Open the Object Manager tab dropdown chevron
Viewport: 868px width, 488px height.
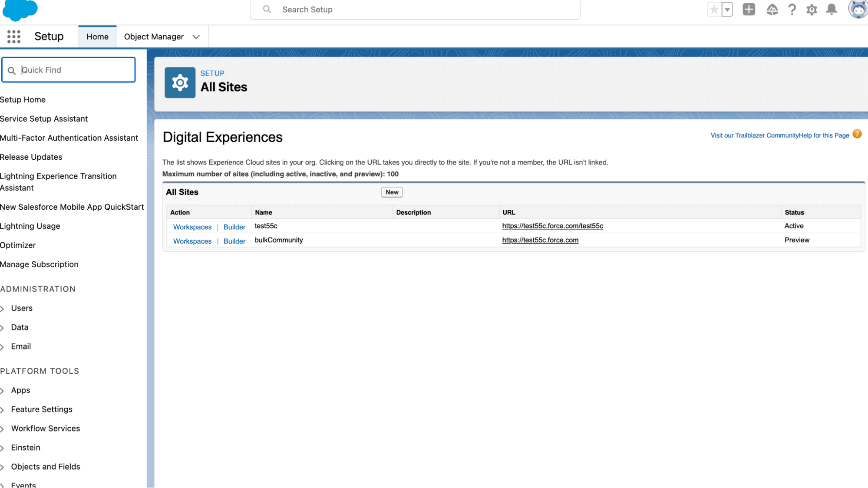[196, 37]
